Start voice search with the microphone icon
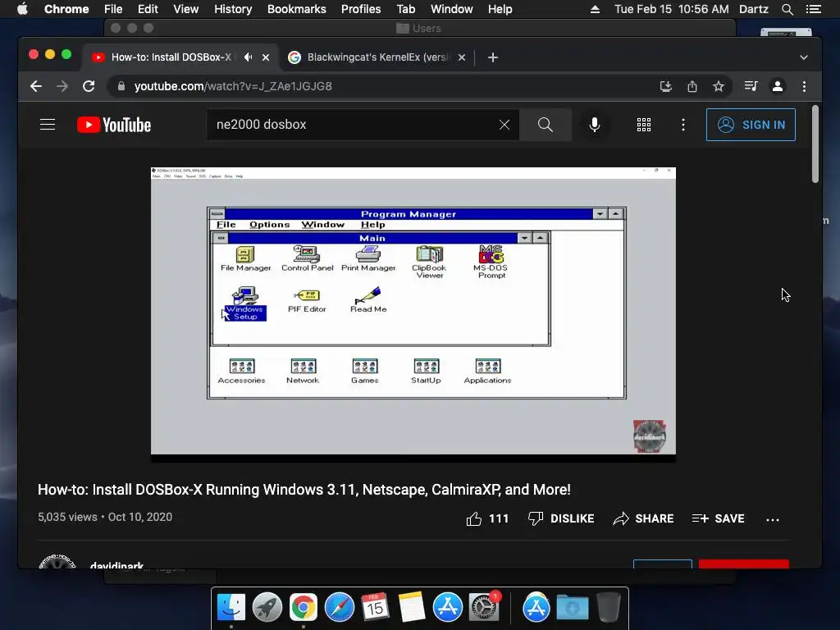 coord(594,125)
